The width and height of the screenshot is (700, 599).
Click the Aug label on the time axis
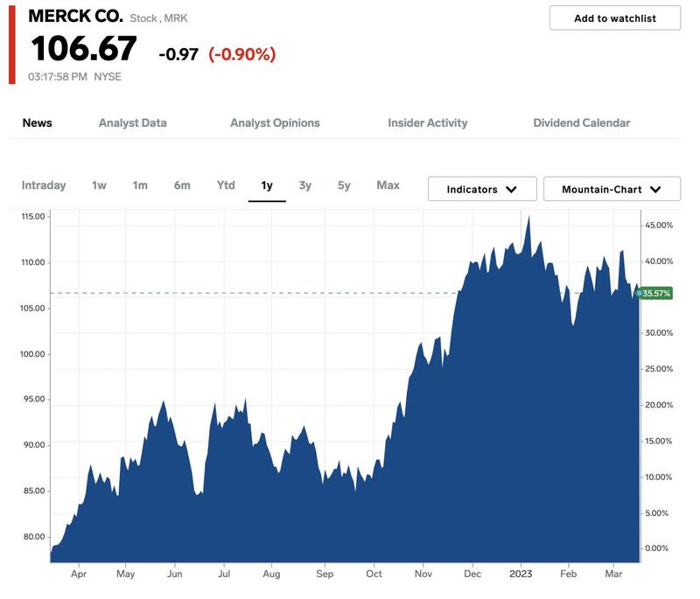tap(271, 574)
